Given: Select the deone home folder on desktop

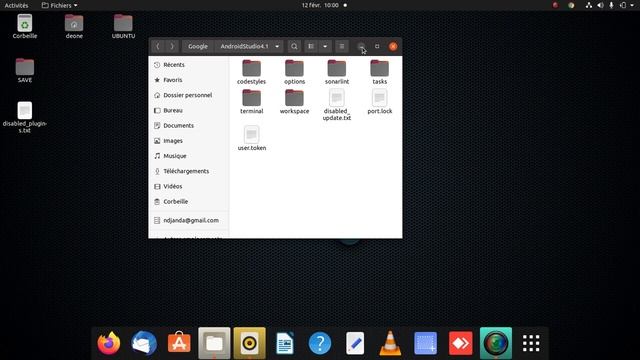Looking at the screenshot, I should [74, 27].
